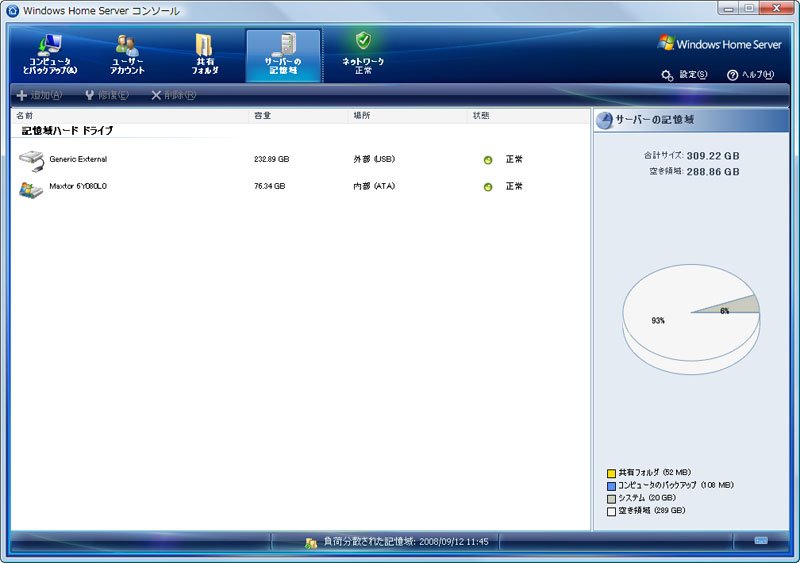Click the status bar storage balancing icon
Screen dimensions: 800x563
311,543
